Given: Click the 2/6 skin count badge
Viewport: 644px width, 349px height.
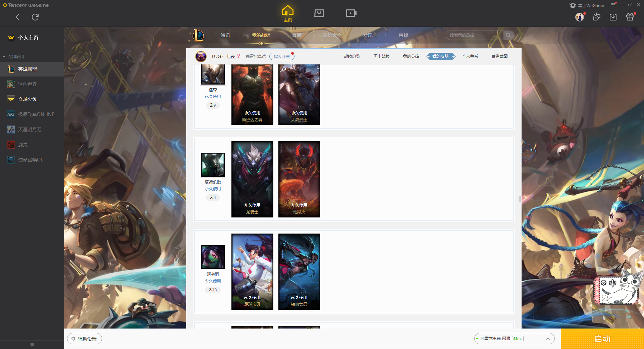Looking at the screenshot, I should (x=213, y=197).
